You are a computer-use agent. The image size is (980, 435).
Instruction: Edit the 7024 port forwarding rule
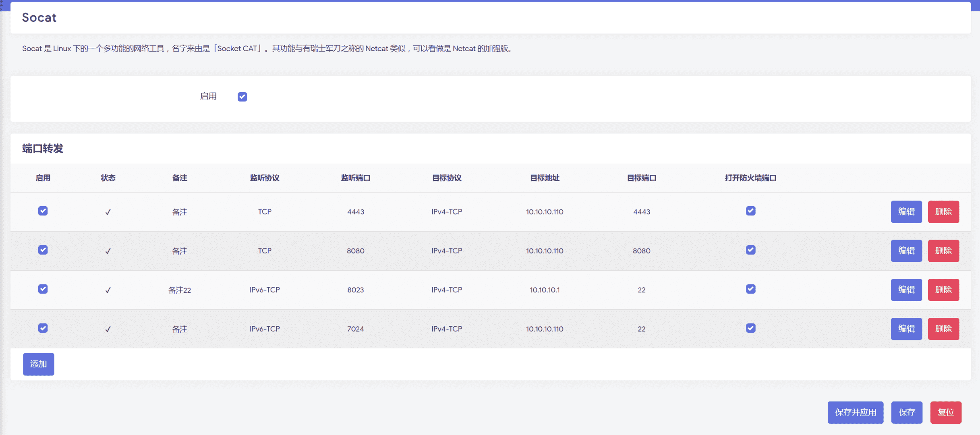click(906, 329)
